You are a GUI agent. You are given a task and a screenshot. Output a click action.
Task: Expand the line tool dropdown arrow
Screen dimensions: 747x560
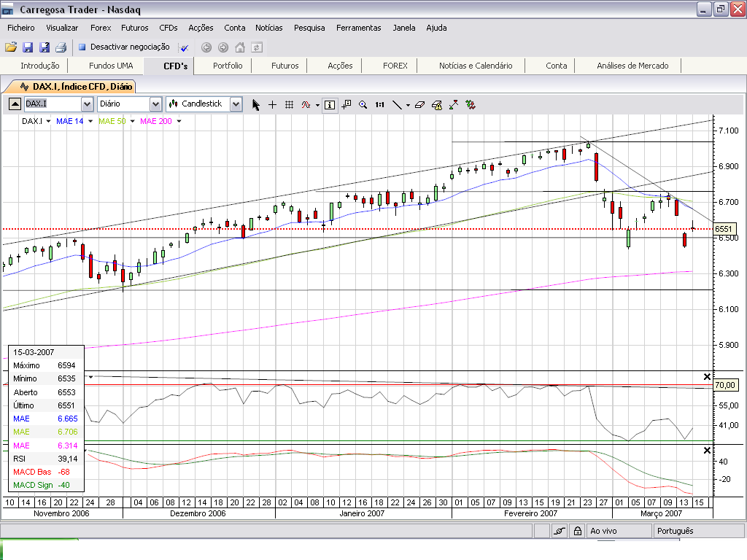point(408,105)
